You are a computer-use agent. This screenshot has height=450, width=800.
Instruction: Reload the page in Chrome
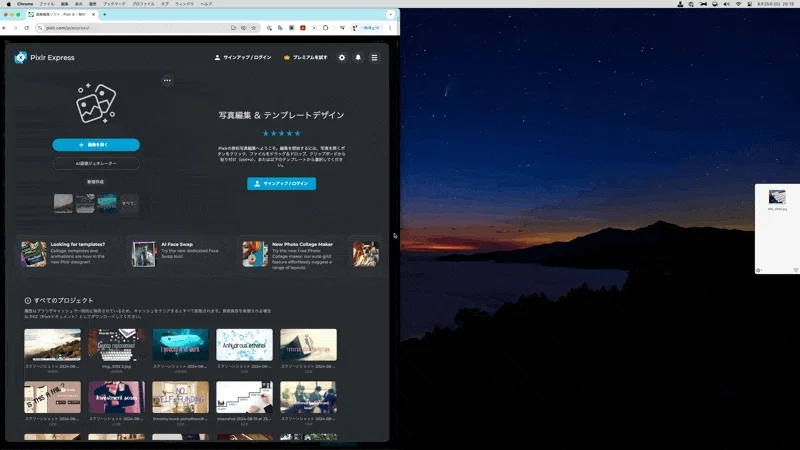[27, 28]
